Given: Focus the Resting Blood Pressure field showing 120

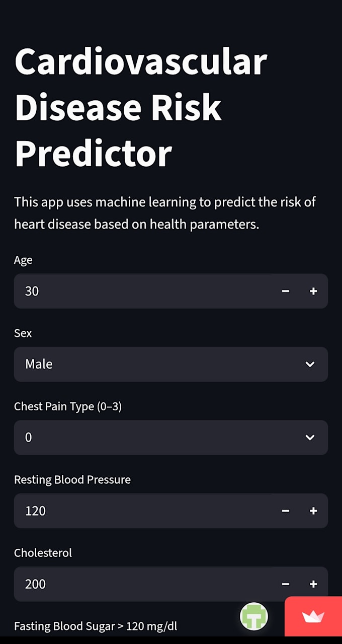Looking at the screenshot, I should [143, 511].
